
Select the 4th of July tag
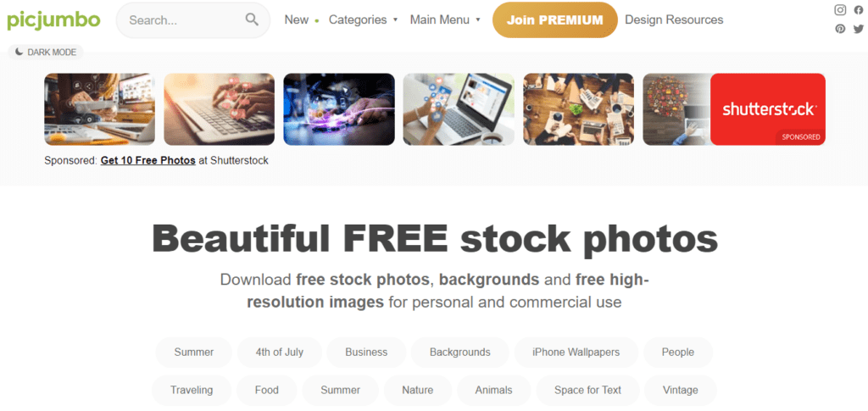click(x=280, y=353)
